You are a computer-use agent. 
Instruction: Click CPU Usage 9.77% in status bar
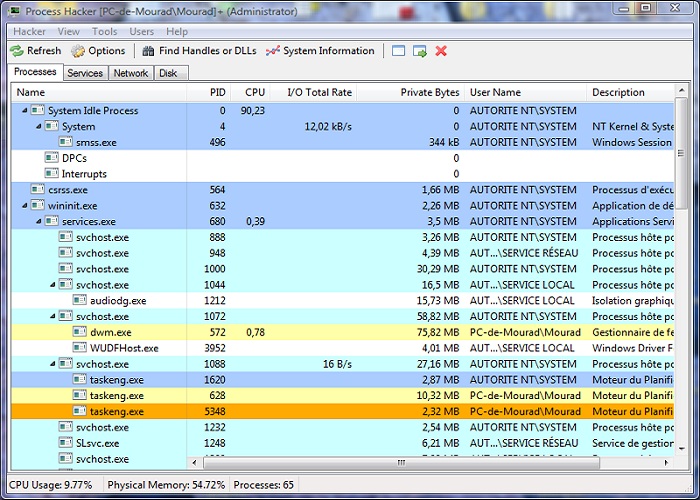50,485
